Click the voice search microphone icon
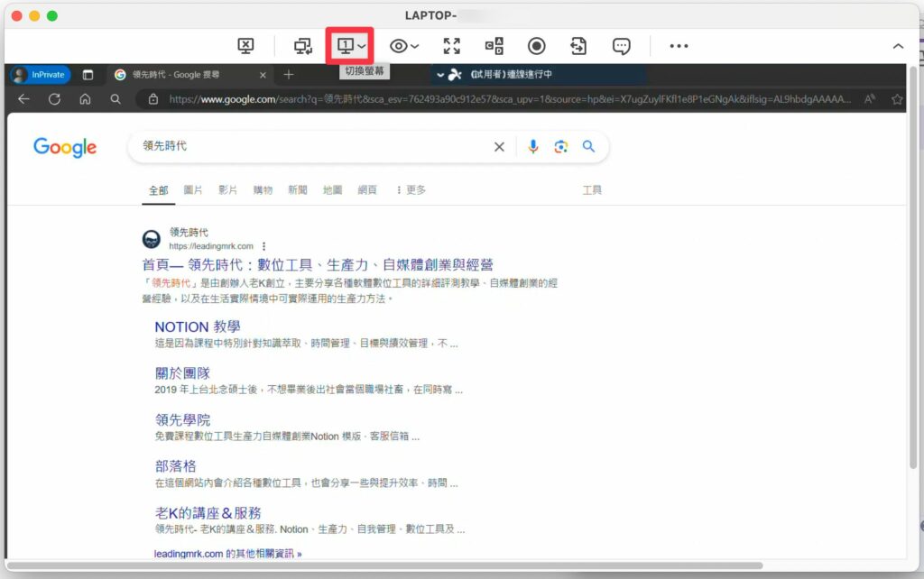The image size is (924, 579). click(x=533, y=147)
